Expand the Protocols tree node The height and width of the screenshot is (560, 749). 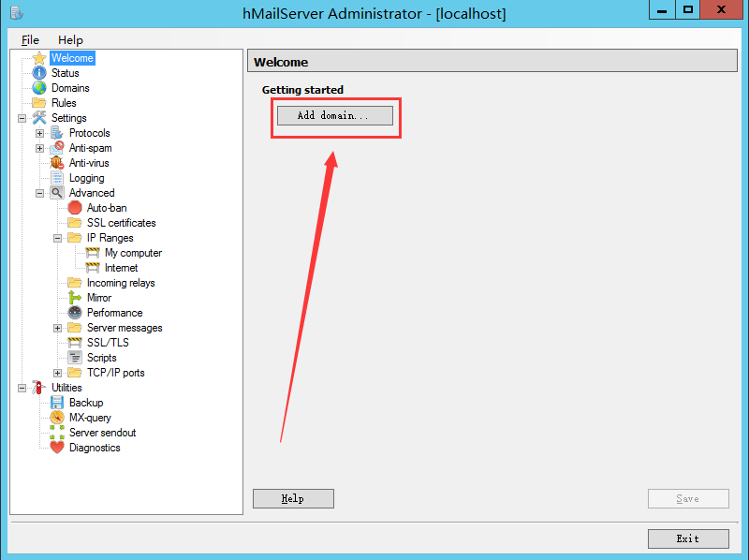[x=39, y=133]
